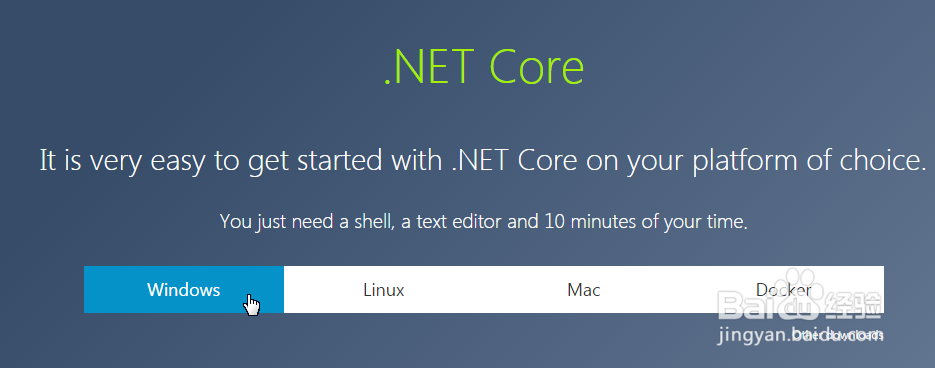Viewport: 935px width, 368px height.
Task: Switch to the Linux tab
Action: coord(384,290)
